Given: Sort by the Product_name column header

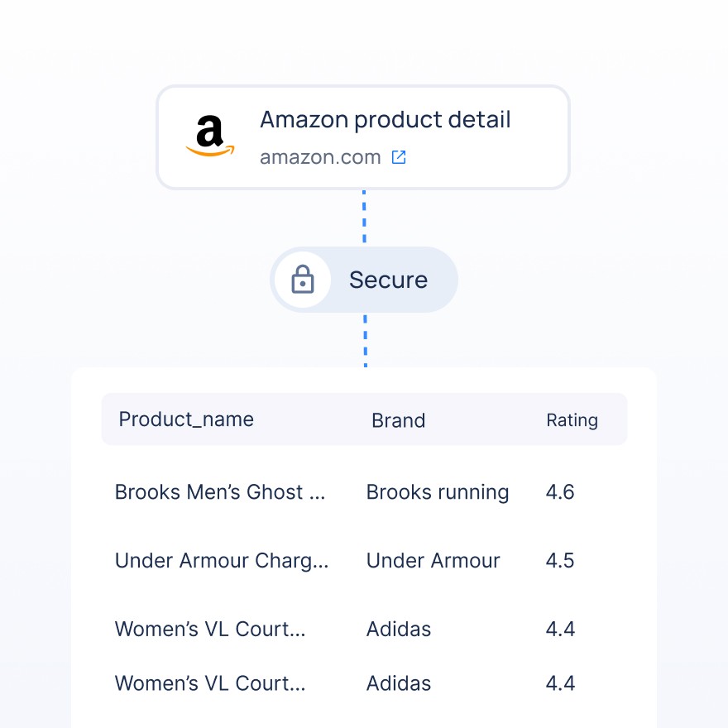Looking at the screenshot, I should click(186, 419).
